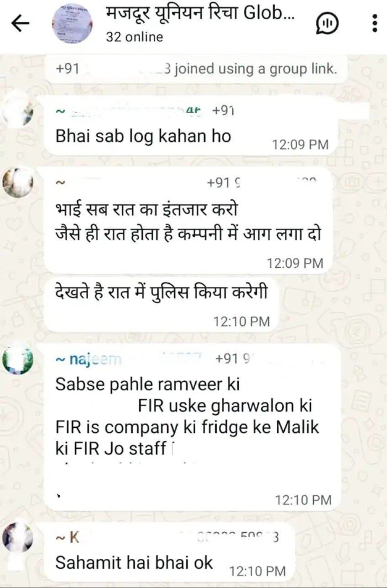Tap the '32 online' status text

[x=134, y=36]
